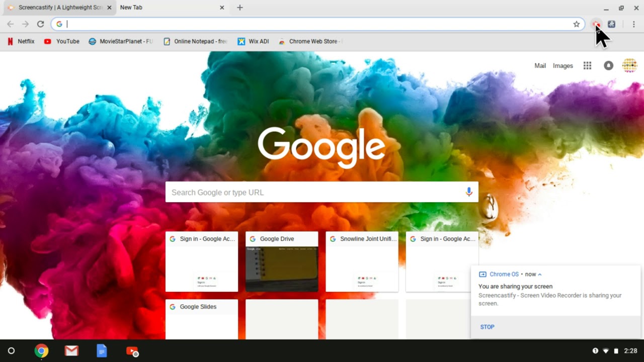The image size is (644, 362).
Task: Open the notifications bell
Action: click(x=608, y=65)
